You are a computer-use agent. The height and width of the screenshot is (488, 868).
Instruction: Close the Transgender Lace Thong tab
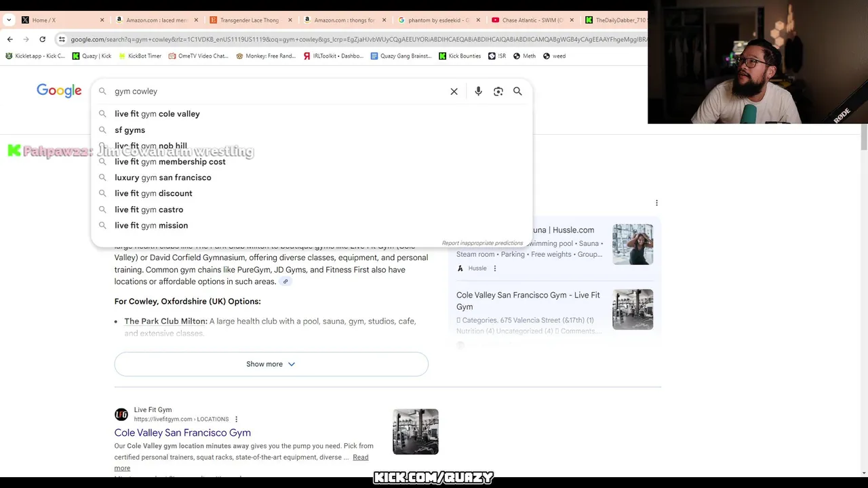tap(290, 20)
